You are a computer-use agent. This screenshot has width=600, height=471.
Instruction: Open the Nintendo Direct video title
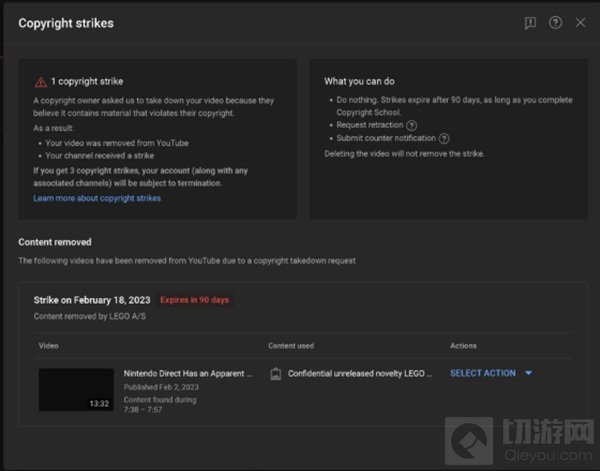(x=187, y=373)
